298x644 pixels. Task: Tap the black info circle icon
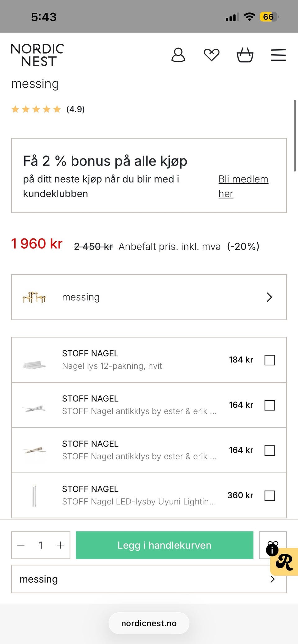(272, 550)
